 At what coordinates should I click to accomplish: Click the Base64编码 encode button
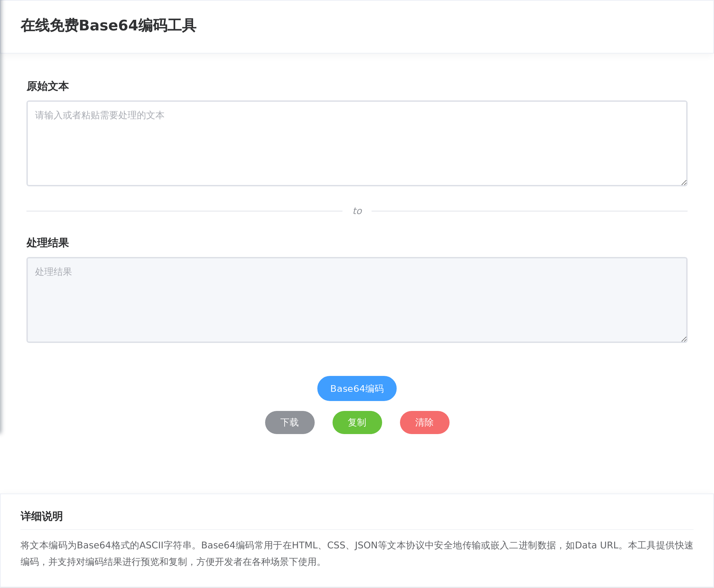click(357, 388)
